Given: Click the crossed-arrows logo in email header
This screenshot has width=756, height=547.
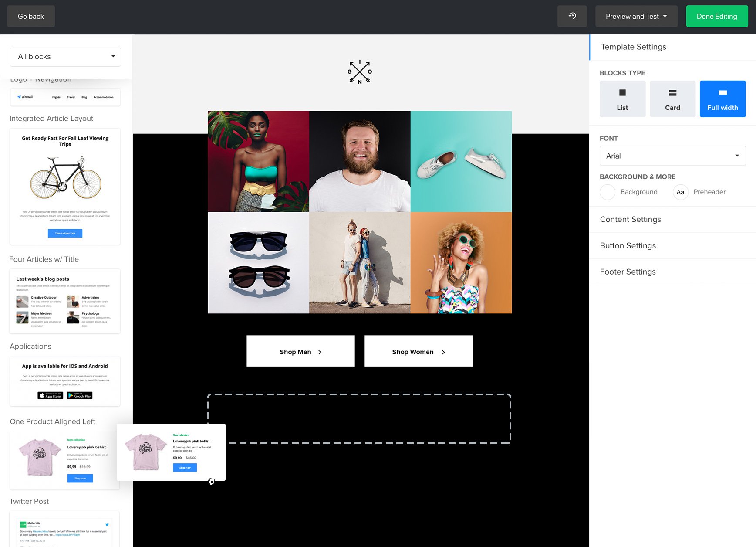Looking at the screenshot, I should (x=360, y=72).
